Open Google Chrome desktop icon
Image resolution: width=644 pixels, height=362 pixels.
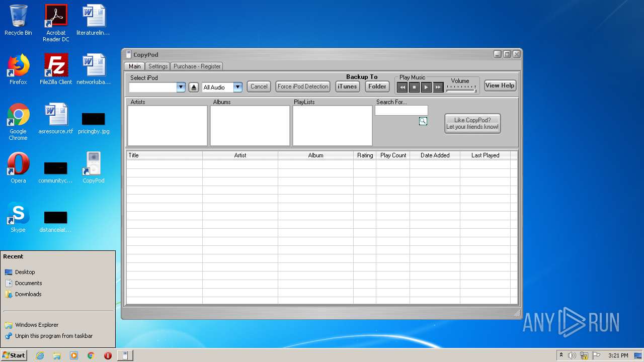click(18, 122)
